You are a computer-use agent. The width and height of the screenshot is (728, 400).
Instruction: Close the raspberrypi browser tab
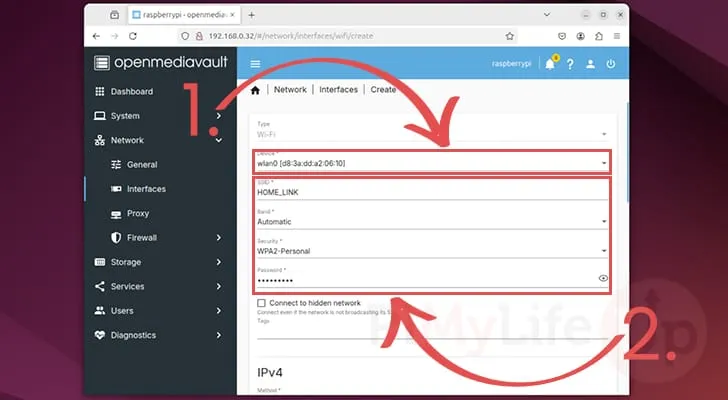tap(233, 15)
